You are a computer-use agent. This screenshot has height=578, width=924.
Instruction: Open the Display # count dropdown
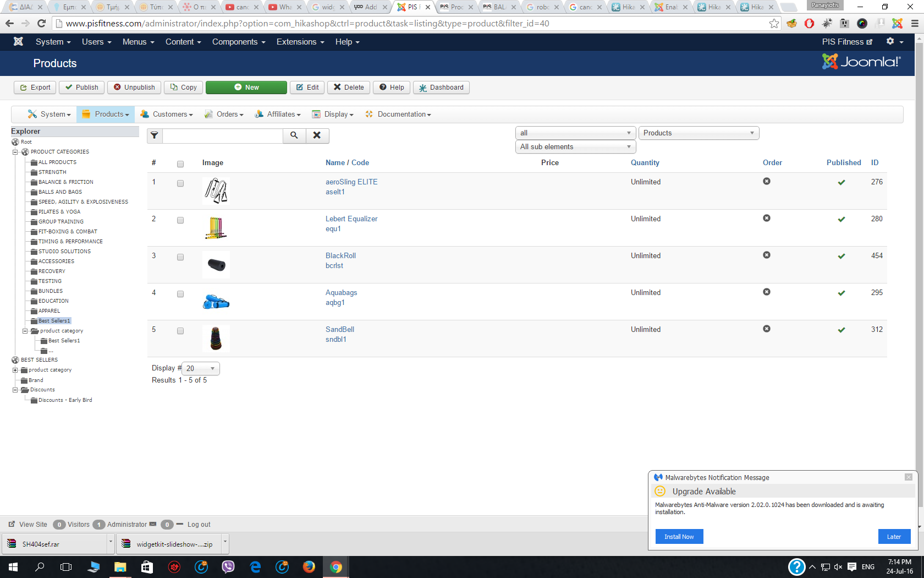[201, 368]
